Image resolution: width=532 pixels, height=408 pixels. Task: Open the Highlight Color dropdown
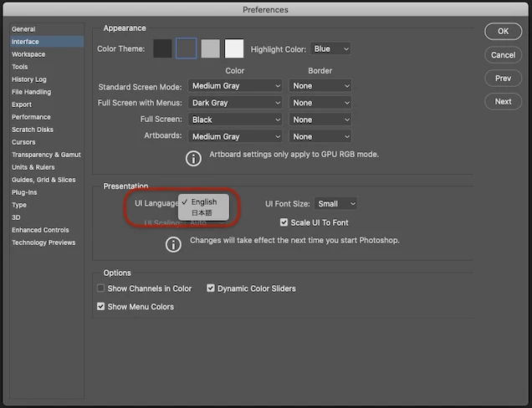[330, 48]
